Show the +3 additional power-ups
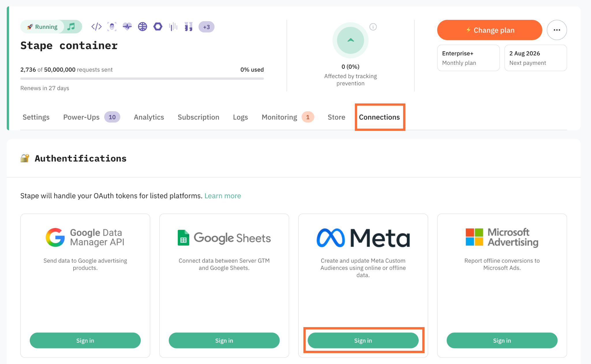Screen dimensions: 591x364 click(x=206, y=27)
